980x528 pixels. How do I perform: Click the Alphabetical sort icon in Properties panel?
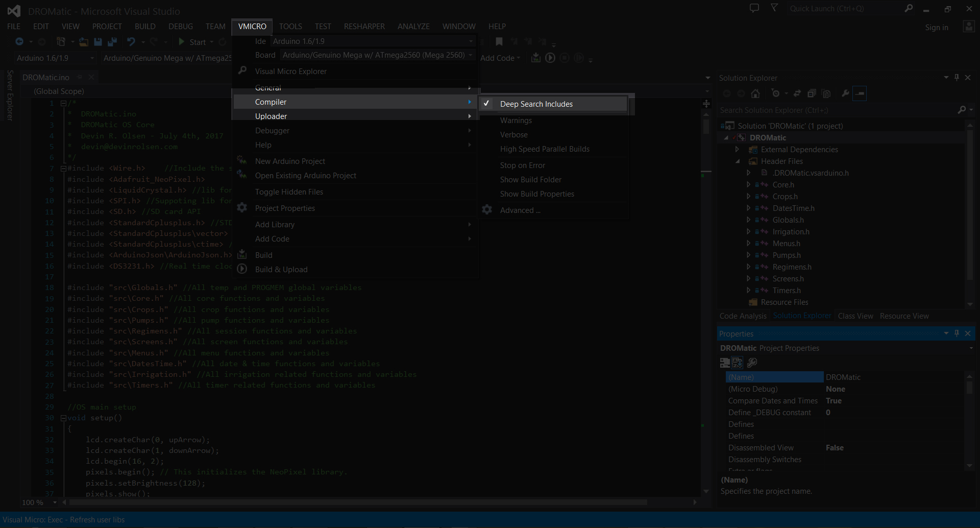(738, 363)
